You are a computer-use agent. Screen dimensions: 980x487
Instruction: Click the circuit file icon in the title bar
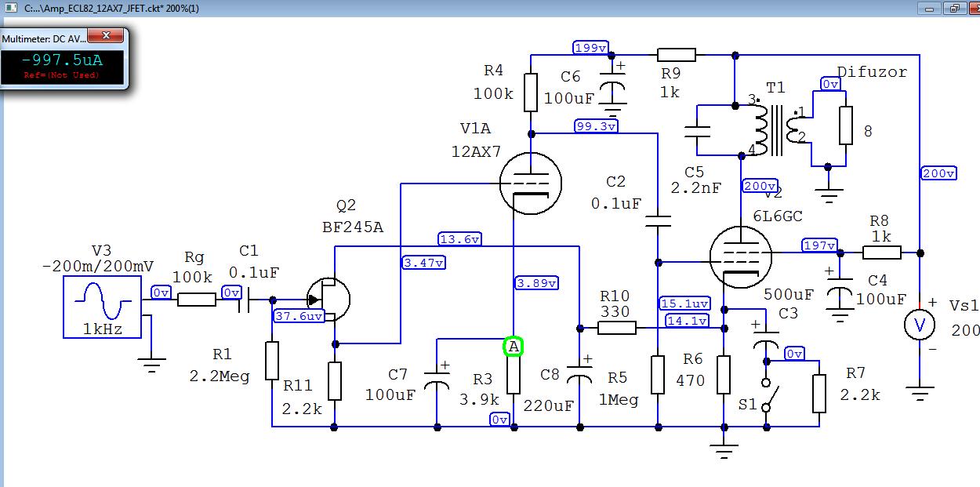(11, 8)
